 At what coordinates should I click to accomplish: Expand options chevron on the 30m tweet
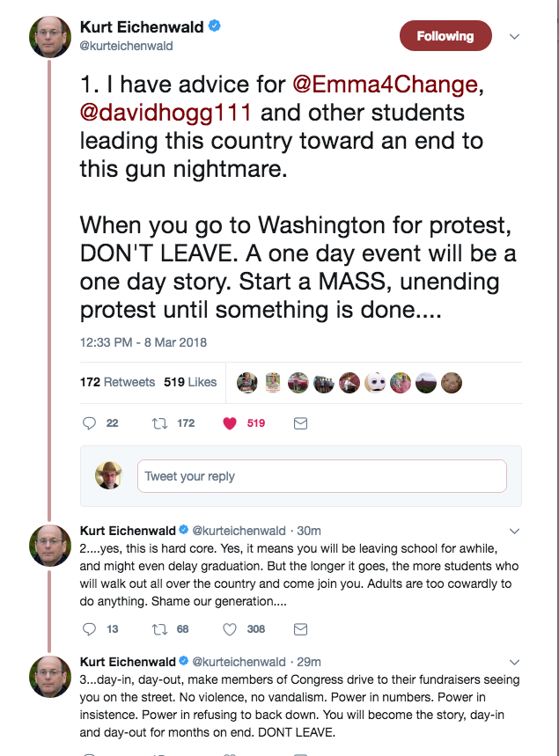coord(515,532)
